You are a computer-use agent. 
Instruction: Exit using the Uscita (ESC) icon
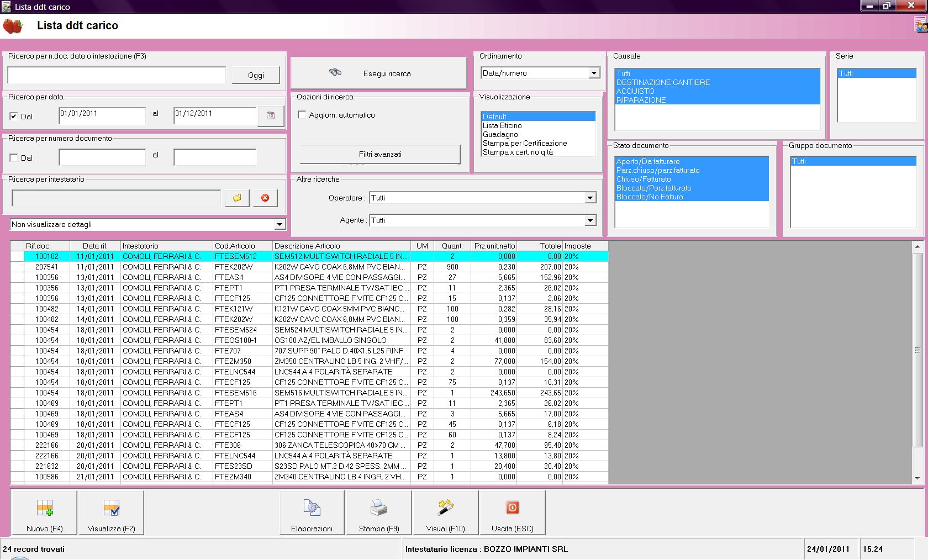click(512, 508)
